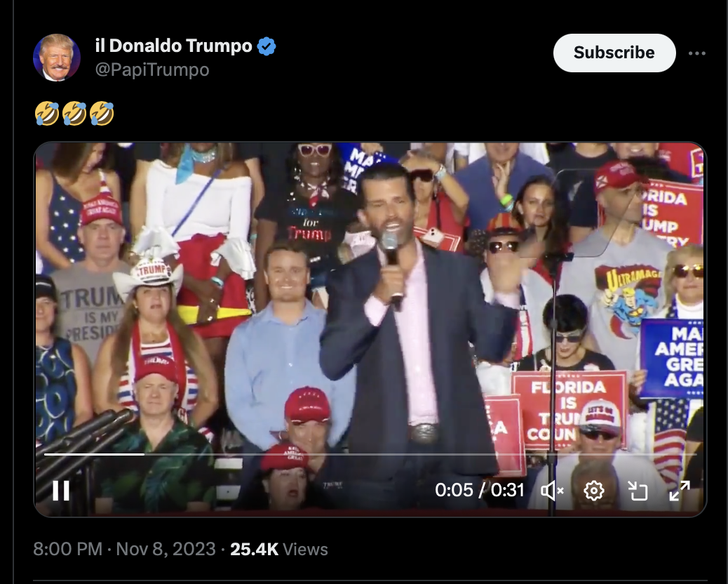Open the profile avatar picture

tap(57, 58)
